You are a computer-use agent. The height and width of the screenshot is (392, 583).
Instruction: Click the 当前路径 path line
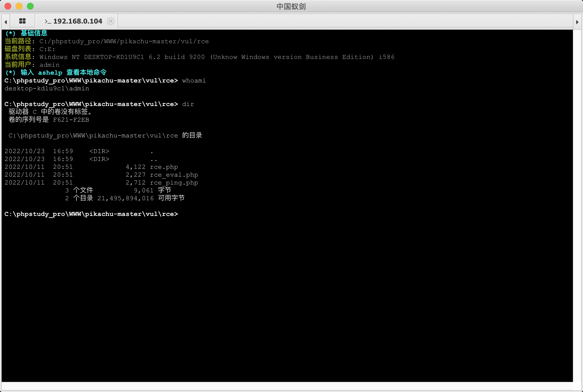pyautogui.click(x=107, y=41)
